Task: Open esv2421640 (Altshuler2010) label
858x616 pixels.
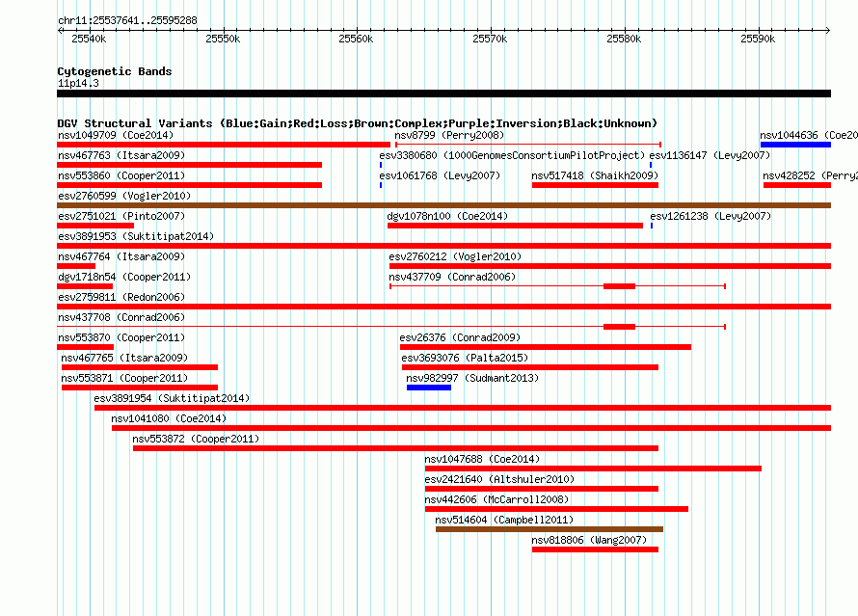Action: coord(499,479)
